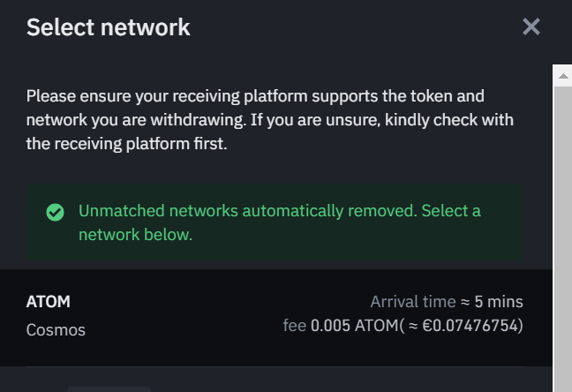Click the 'Cosmos' network name label
This screenshot has width=572, height=392.
pos(56,330)
